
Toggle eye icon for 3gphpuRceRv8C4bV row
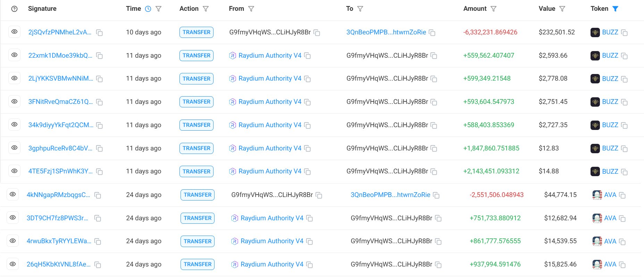tap(14, 148)
